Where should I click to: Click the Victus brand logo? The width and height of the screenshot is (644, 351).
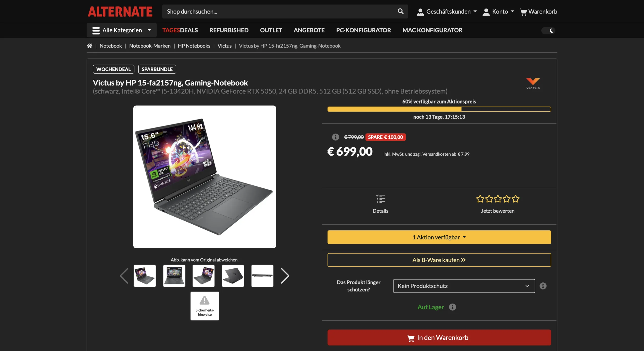(x=533, y=84)
